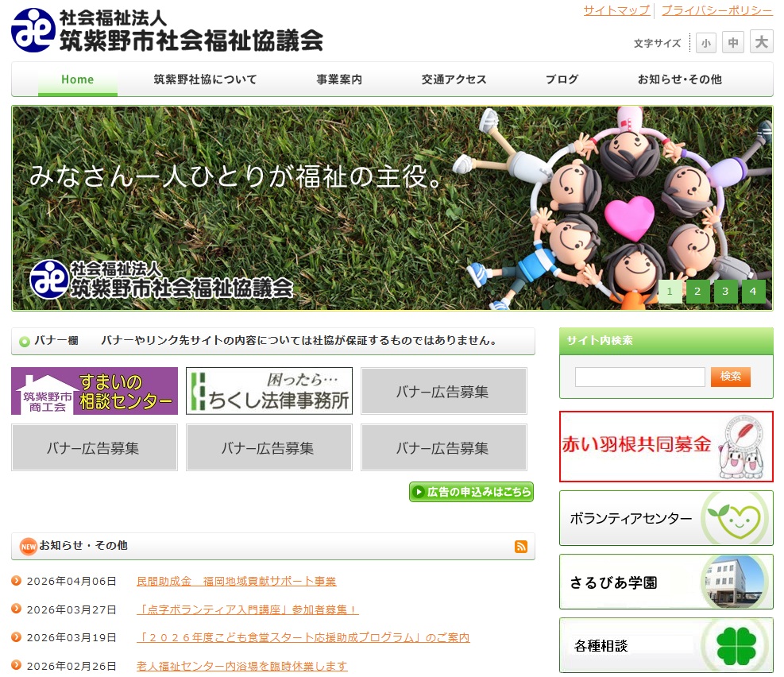This screenshot has height=677, width=784.
Task: Click the すまいの相談センター banner
Action: coord(95,391)
